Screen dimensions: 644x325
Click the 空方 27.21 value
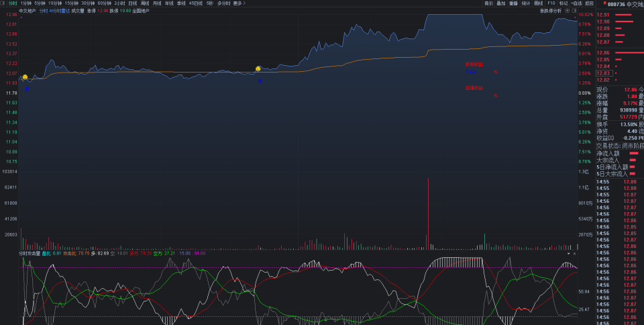[164, 254]
